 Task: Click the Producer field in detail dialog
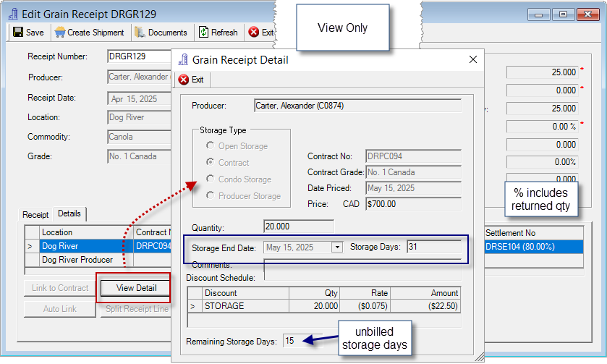[x=357, y=106]
